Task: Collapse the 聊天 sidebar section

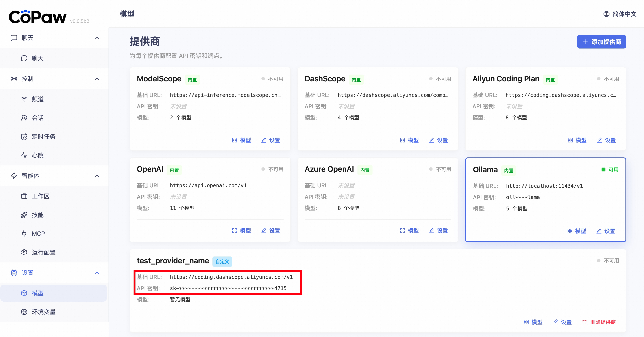Action: coord(97,38)
